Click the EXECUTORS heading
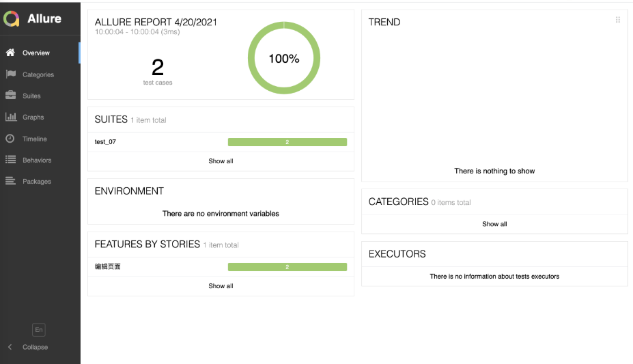 [x=397, y=254]
